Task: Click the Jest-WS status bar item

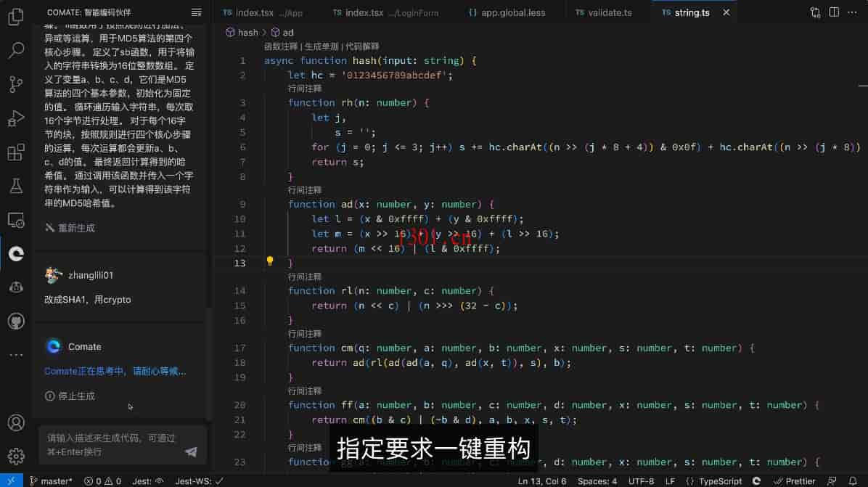Action: click(x=199, y=481)
